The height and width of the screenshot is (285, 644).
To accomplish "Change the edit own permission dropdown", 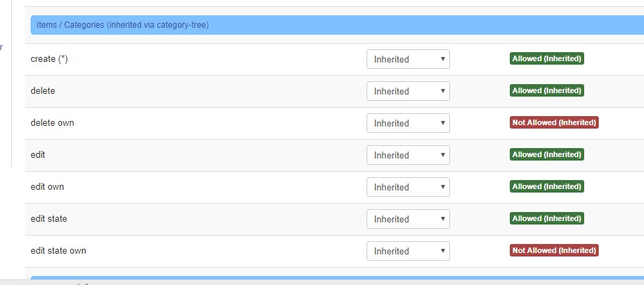I will click(x=408, y=187).
